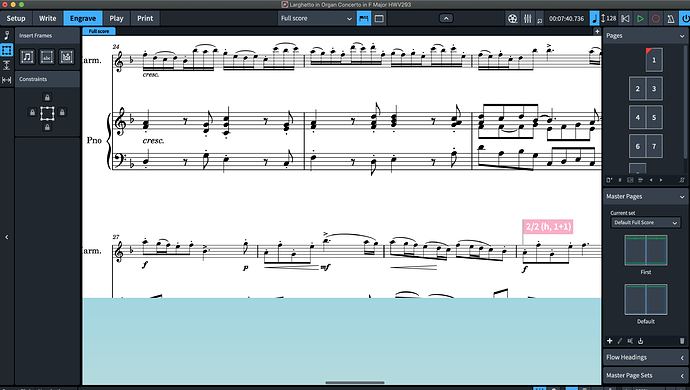Select the Full score document tab

[x=99, y=31]
